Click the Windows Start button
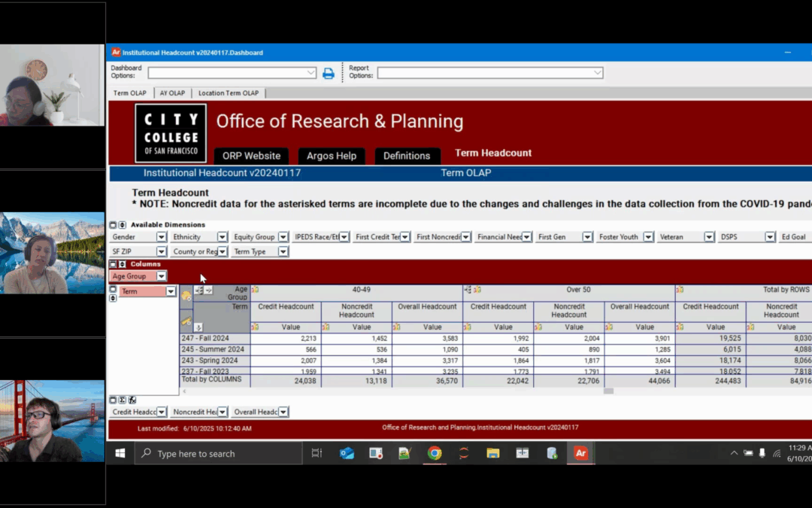This screenshot has height=508, width=812. [x=120, y=454]
